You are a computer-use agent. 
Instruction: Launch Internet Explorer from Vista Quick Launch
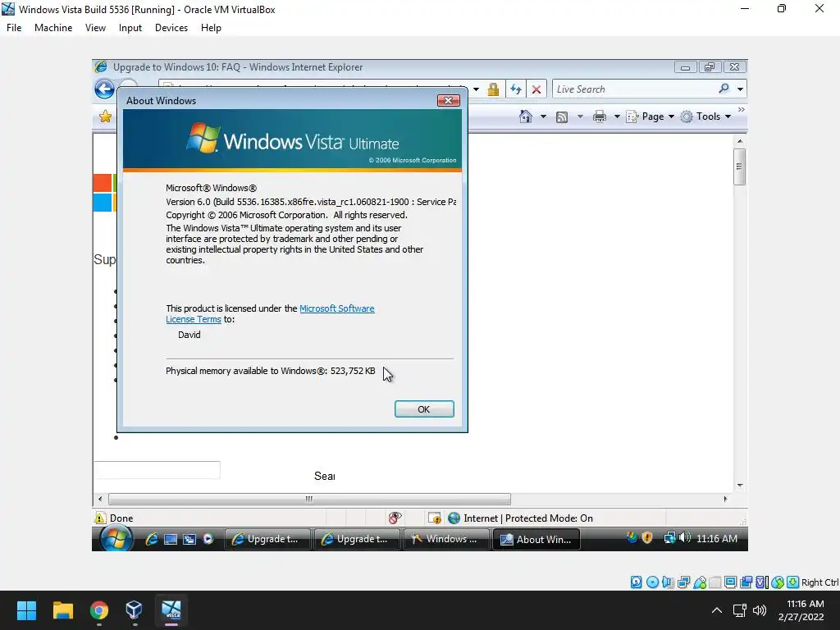[x=152, y=539]
